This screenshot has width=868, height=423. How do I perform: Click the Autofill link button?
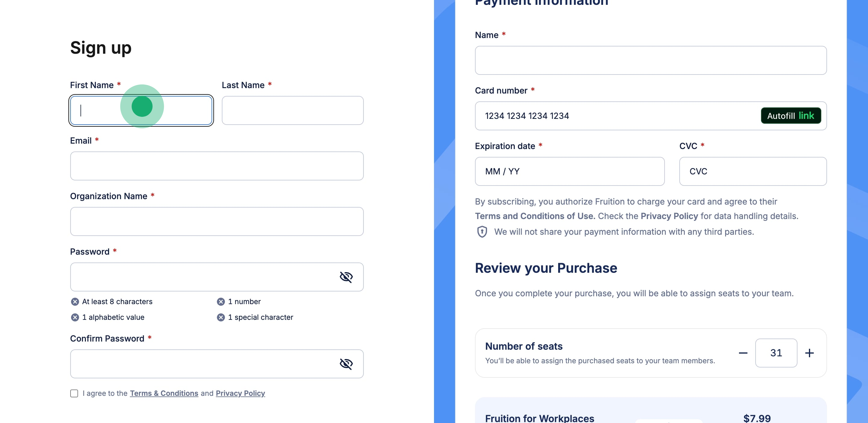791,116
